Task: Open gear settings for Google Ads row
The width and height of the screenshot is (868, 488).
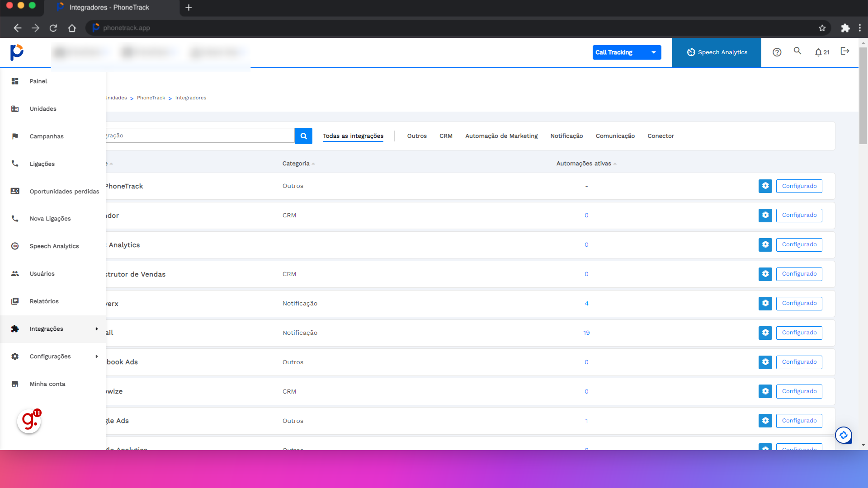Action: pyautogui.click(x=765, y=421)
